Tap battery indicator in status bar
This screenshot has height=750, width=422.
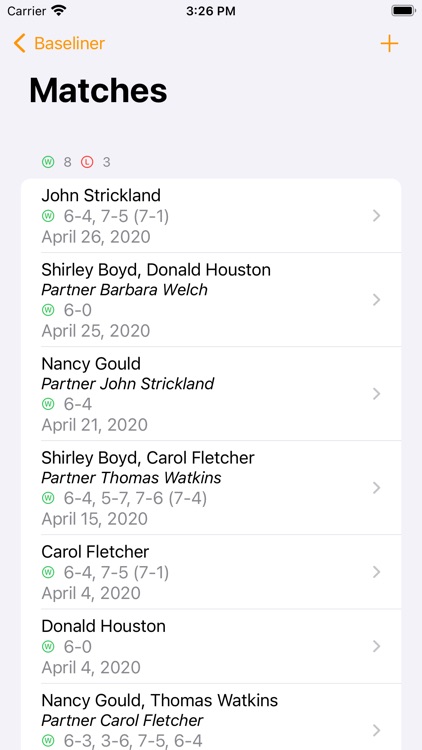[x=403, y=11]
